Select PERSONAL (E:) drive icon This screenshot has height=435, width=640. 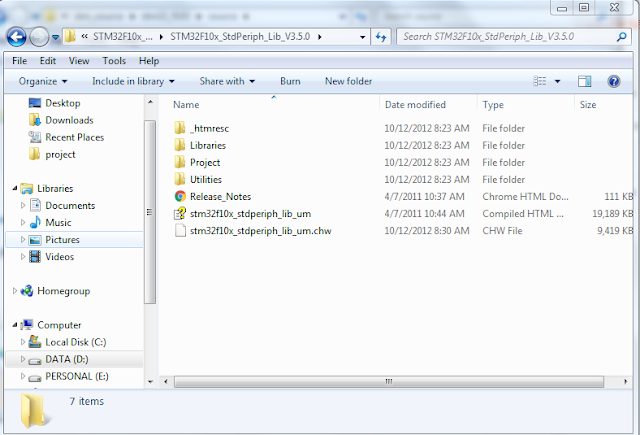(x=35, y=377)
